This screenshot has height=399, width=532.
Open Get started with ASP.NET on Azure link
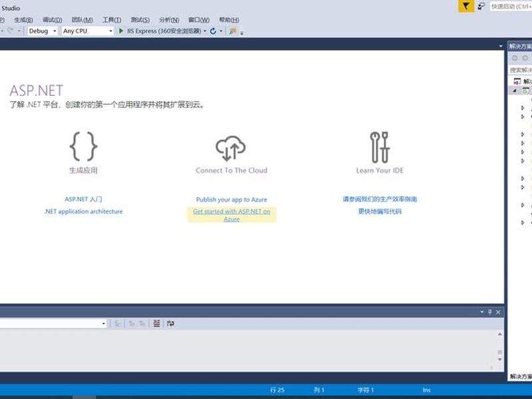click(x=231, y=215)
